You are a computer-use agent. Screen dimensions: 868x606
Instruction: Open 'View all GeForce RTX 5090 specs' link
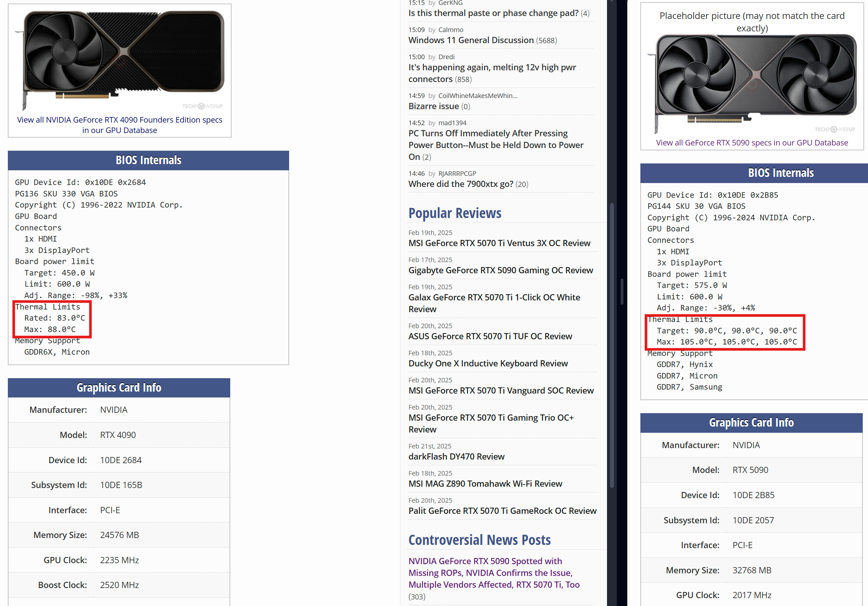(x=752, y=143)
